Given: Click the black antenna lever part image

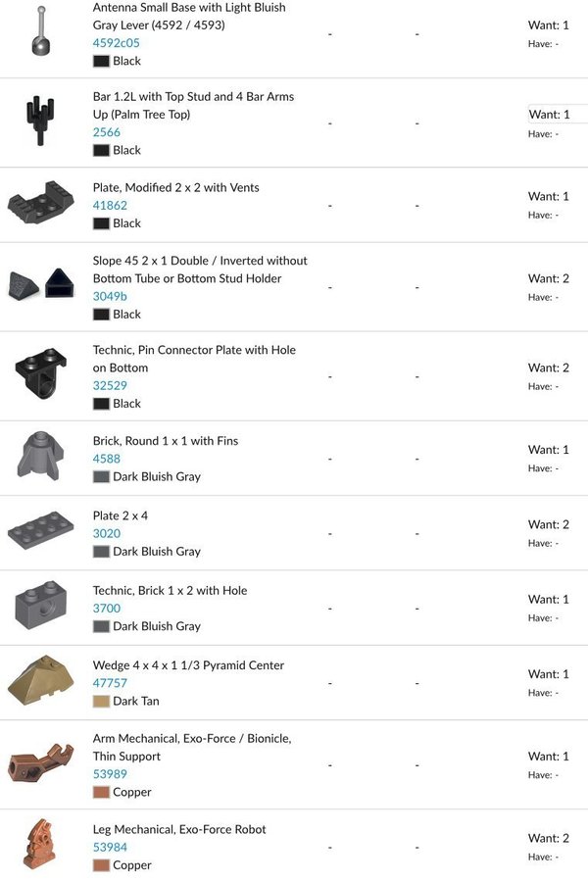Looking at the screenshot, I should point(40,33).
